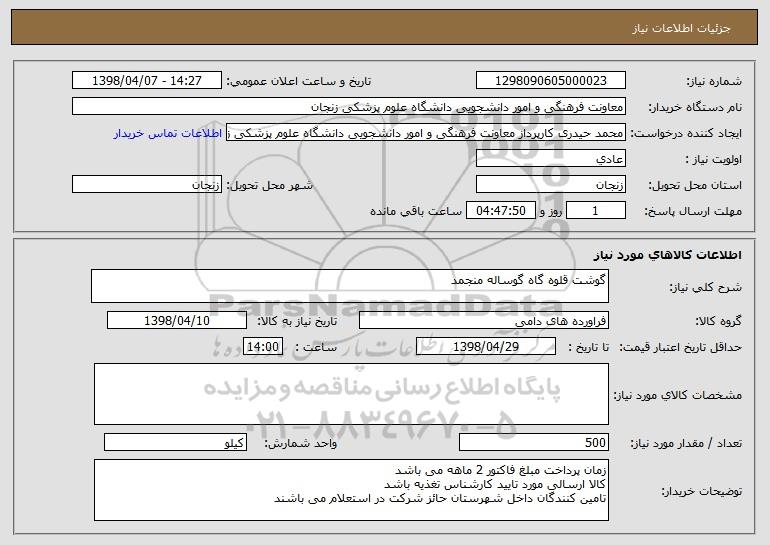The width and height of the screenshot is (770, 545).
Task: Click the label اولویت نیاز
Action: click(714, 160)
